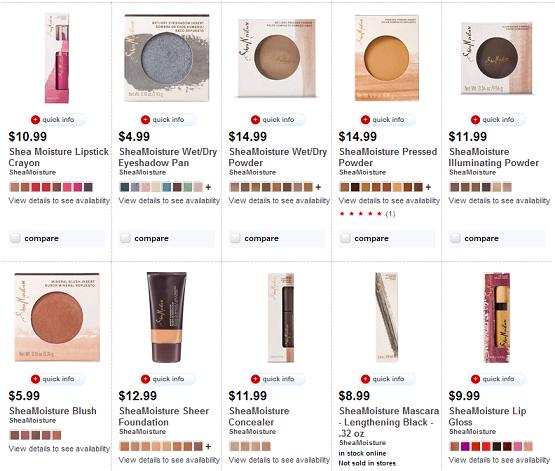
Task: Open quick info for Wet/Dry Eyeshadow Pan
Action: pos(167,120)
